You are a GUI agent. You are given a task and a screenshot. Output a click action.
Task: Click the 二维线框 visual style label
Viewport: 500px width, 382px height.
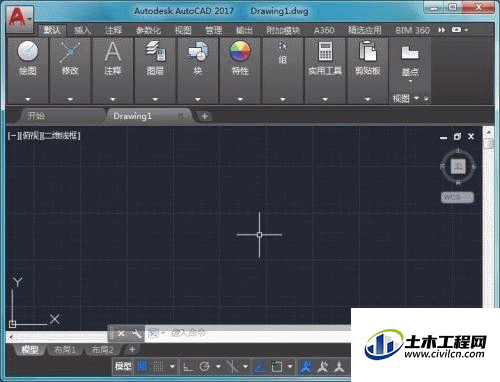click(62, 136)
